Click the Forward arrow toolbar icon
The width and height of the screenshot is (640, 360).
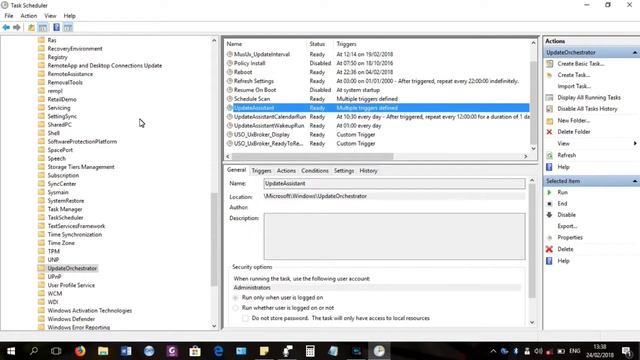tap(17, 27)
